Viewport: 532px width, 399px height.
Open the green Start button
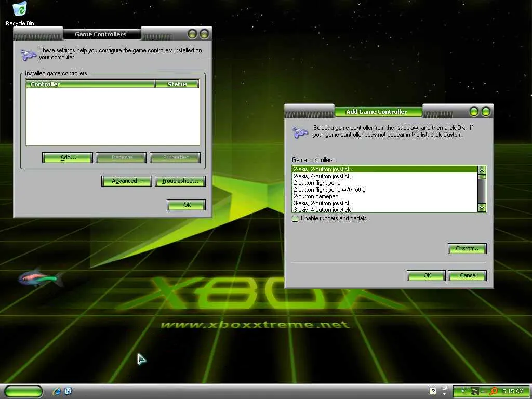[23, 391]
